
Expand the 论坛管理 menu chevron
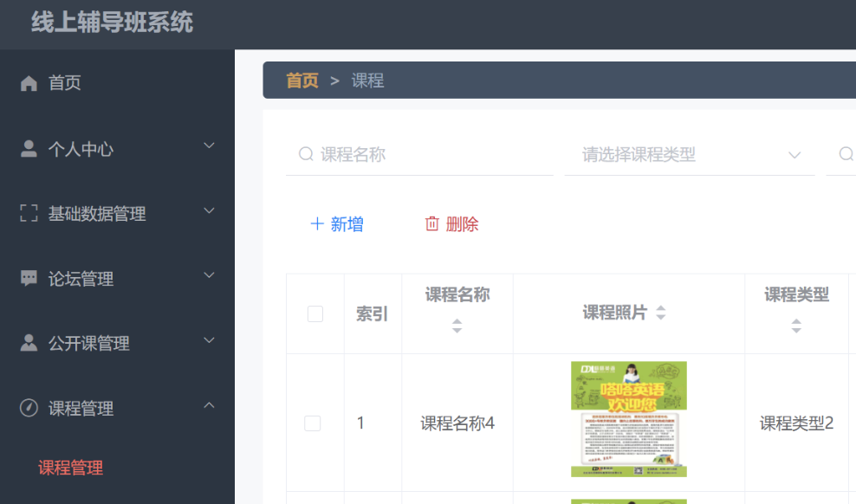click(x=209, y=275)
